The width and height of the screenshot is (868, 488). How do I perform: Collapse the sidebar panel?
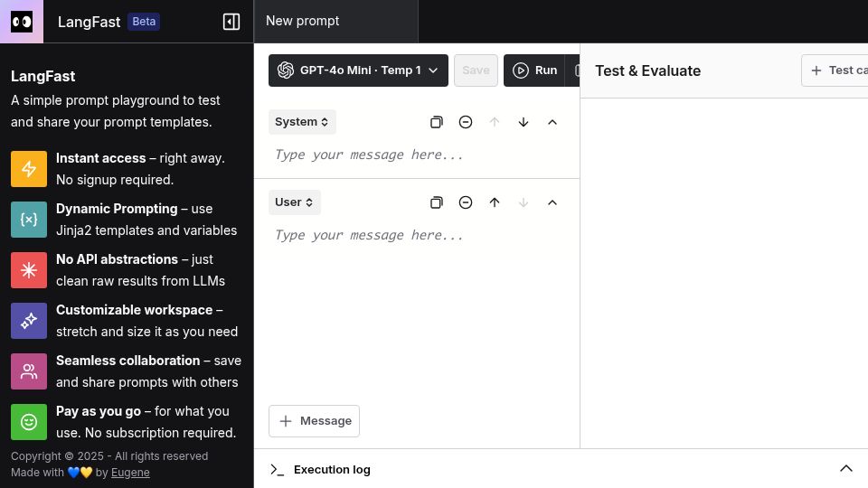pos(231,22)
